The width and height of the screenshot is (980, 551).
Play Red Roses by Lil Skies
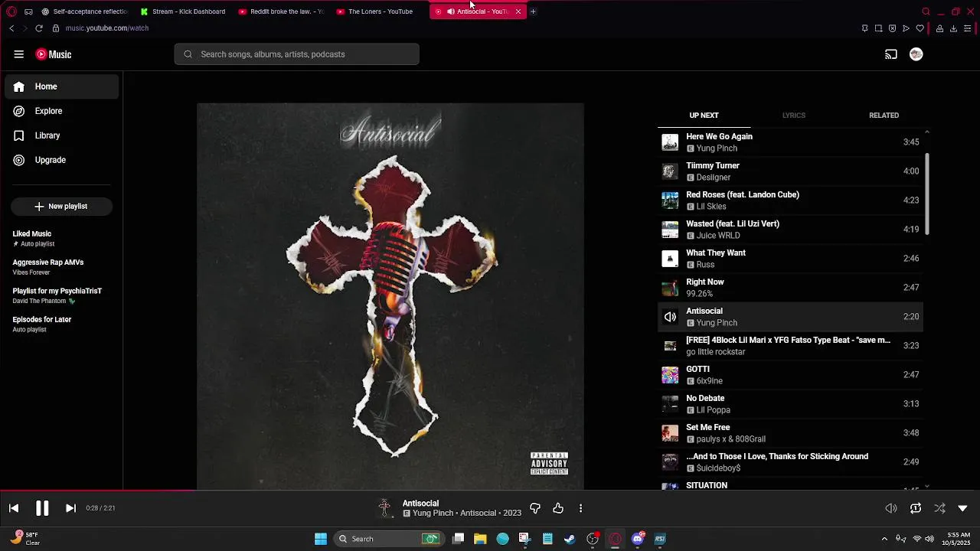click(790, 201)
